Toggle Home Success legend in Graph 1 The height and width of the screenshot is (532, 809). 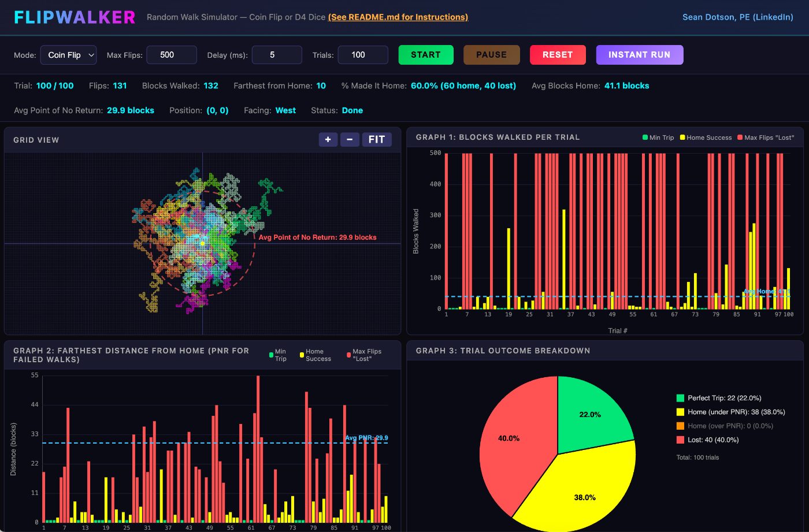pyautogui.click(x=706, y=137)
